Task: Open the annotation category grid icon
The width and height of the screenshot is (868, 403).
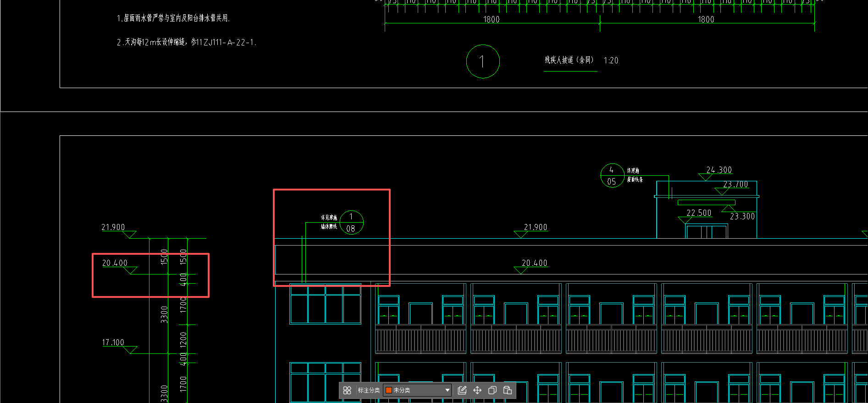Action: [347, 390]
